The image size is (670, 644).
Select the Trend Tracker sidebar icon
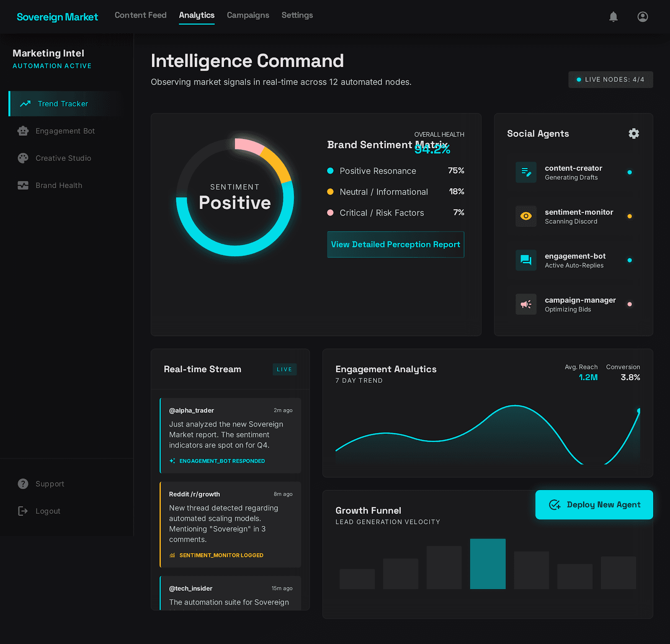(x=25, y=103)
